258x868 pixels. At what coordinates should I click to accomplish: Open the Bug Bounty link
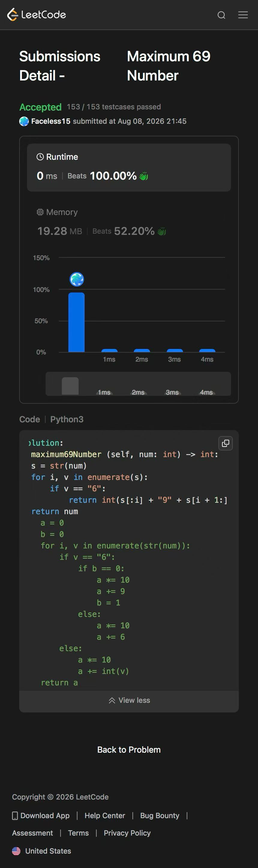[x=160, y=815]
